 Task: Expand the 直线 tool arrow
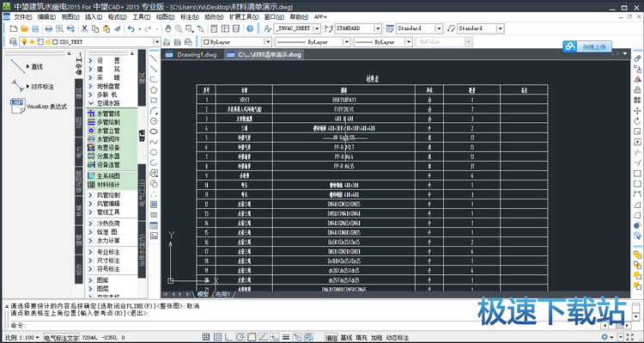pos(28,66)
